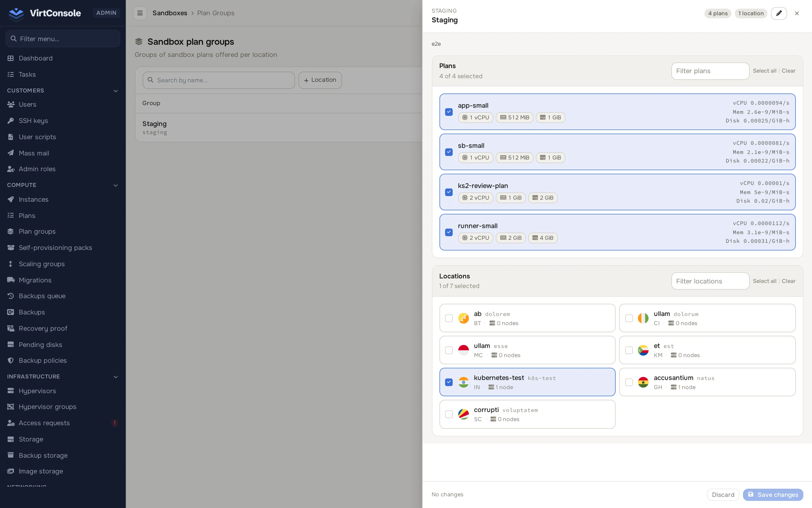Uncheck the app-small plan checkbox
This screenshot has height=508, width=812.
pos(449,112)
